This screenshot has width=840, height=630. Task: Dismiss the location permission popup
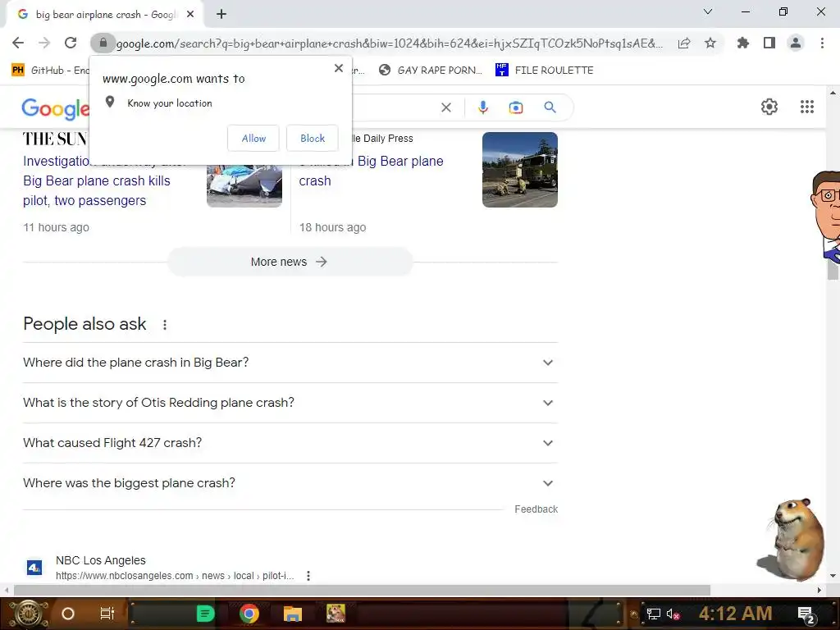[x=339, y=68]
